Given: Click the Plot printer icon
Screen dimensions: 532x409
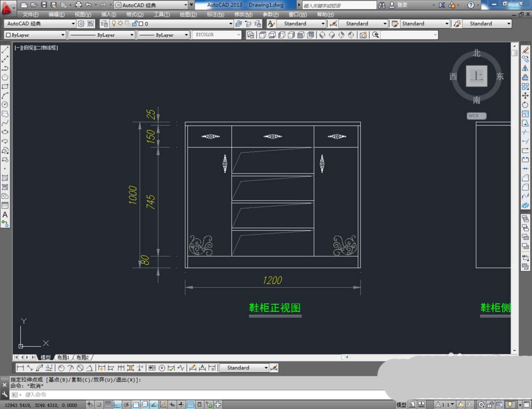Looking at the screenshot, I should pyautogui.click(x=78, y=5).
